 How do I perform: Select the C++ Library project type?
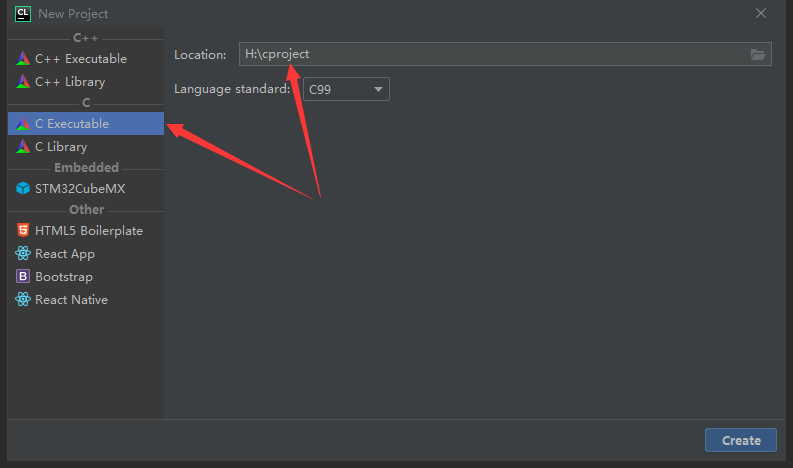click(x=69, y=82)
